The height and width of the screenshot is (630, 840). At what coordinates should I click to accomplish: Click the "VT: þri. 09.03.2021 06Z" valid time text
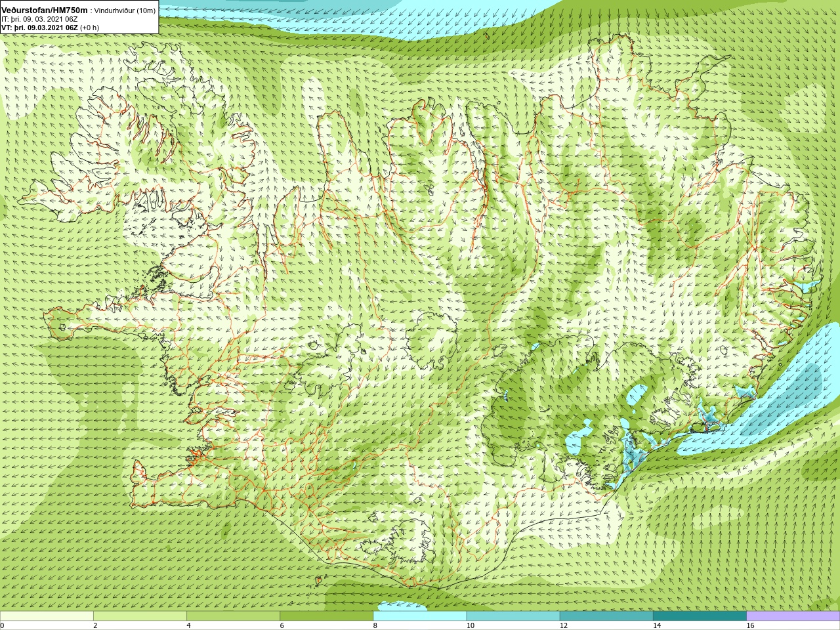(41, 28)
